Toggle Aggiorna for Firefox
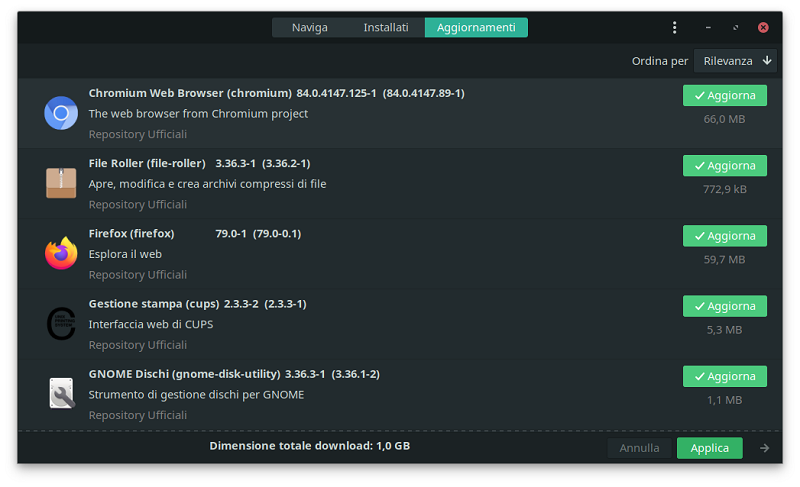The image size is (800, 487). tap(724, 236)
